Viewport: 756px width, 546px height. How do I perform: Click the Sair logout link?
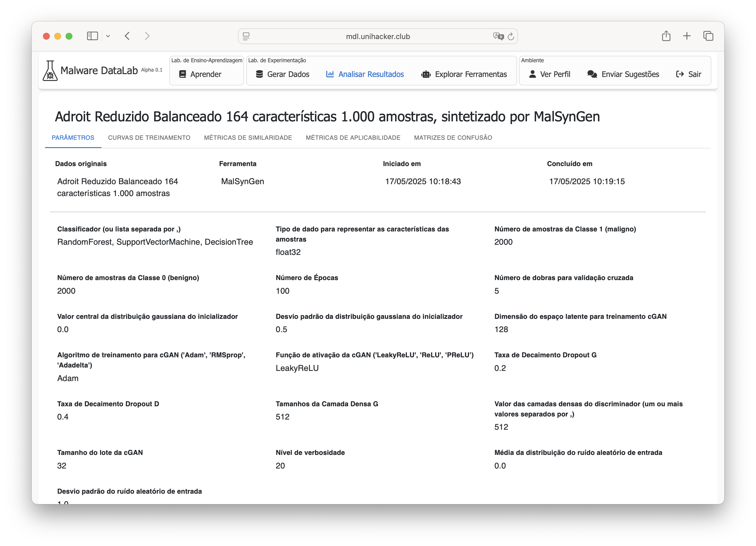pyautogui.click(x=689, y=74)
